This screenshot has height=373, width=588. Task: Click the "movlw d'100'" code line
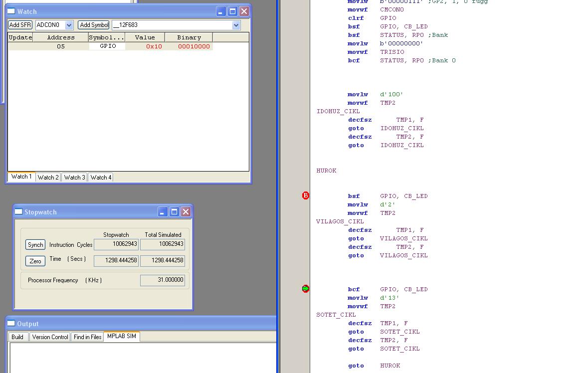[x=375, y=94]
